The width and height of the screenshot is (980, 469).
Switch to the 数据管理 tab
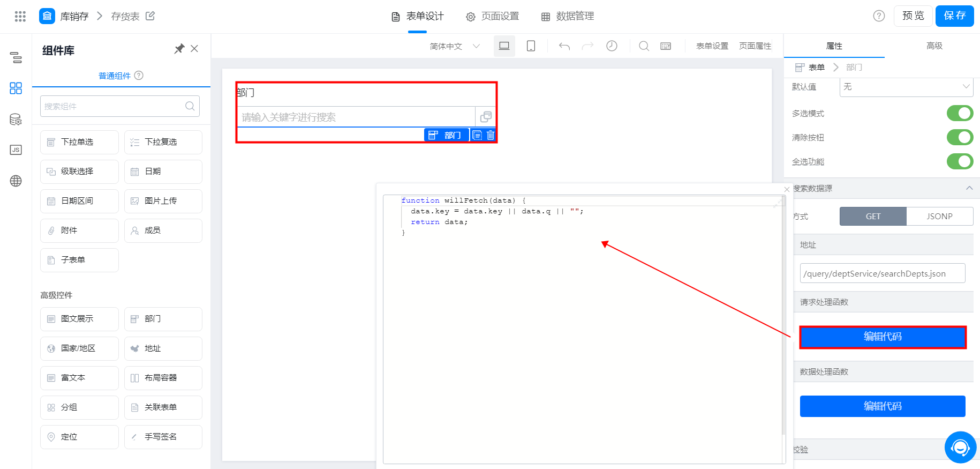(568, 16)
